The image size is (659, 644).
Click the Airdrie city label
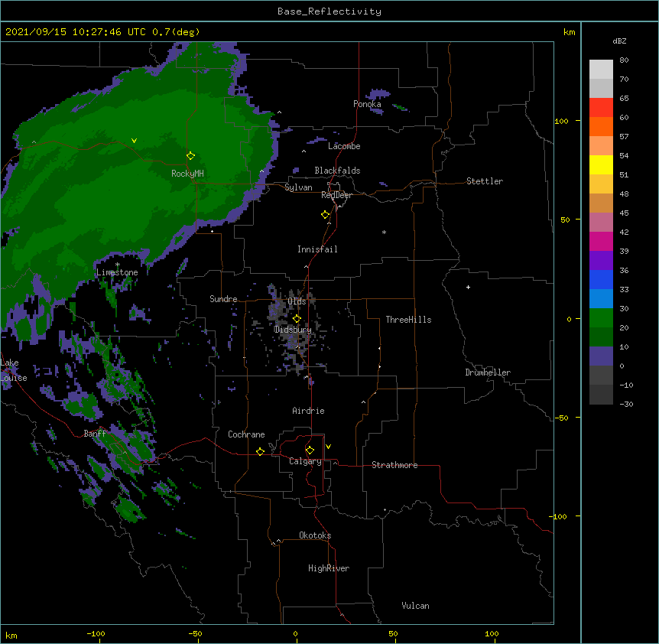[x=308, y=411]
